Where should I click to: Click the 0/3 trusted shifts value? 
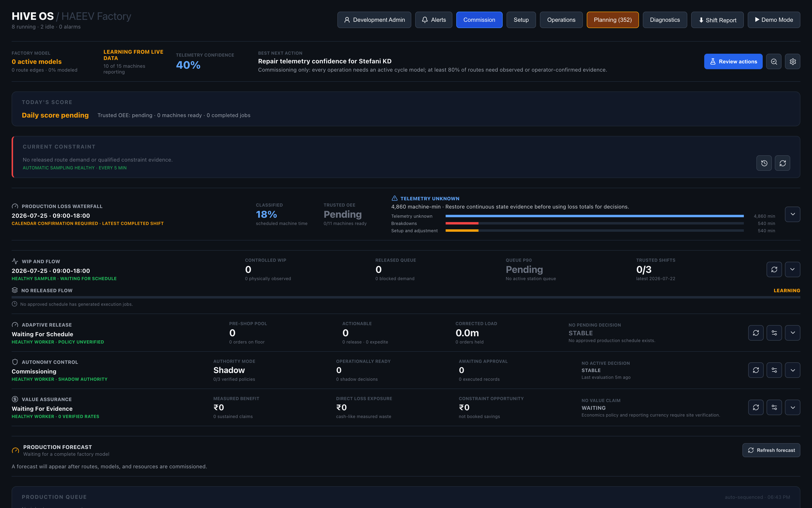[644, 269]
